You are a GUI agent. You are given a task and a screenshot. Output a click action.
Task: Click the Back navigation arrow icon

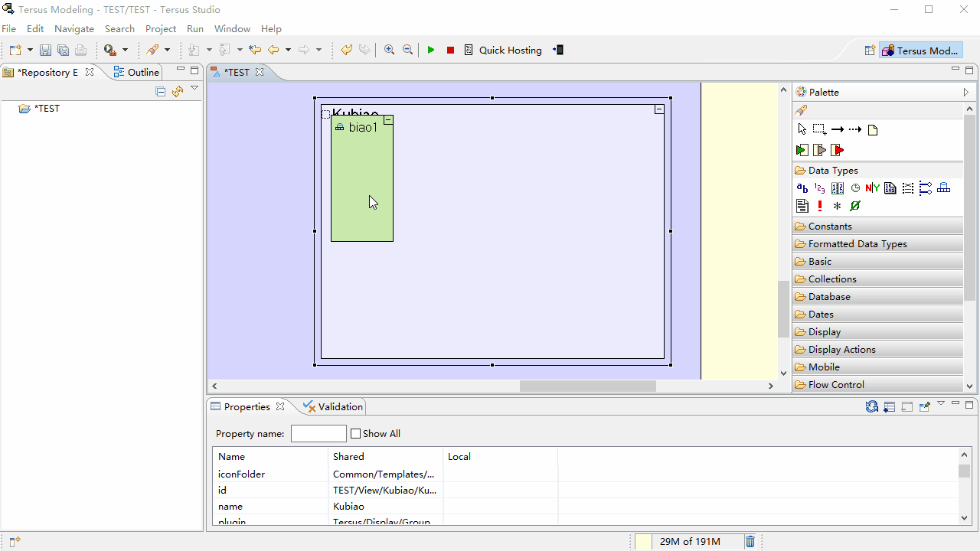click(x=273, y=50)
